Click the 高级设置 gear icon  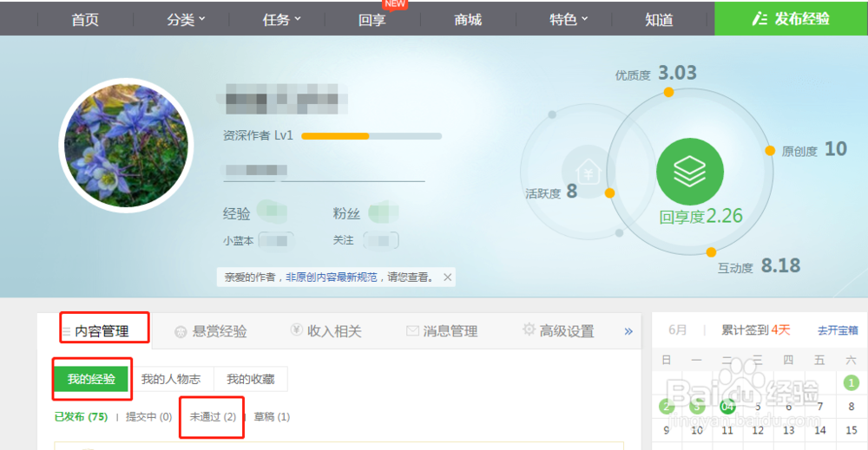529,329
